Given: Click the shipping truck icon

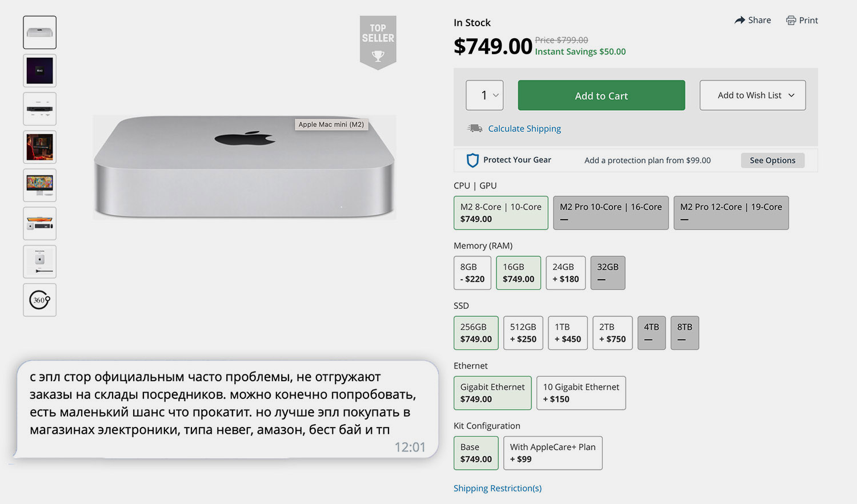Looking at the screenshot, I should (475, 128).
